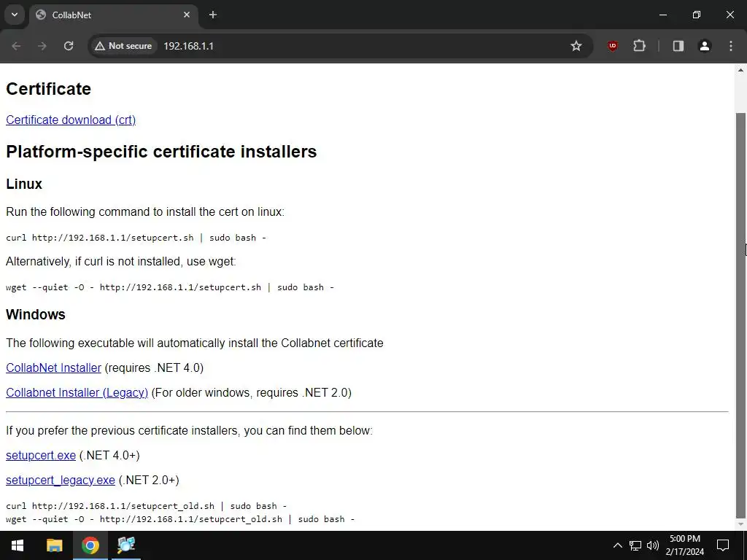Image resolution: width=747 pixels, height=560 pixels.
Task: Open the Windows Start menu
Action: pos(18,545)
